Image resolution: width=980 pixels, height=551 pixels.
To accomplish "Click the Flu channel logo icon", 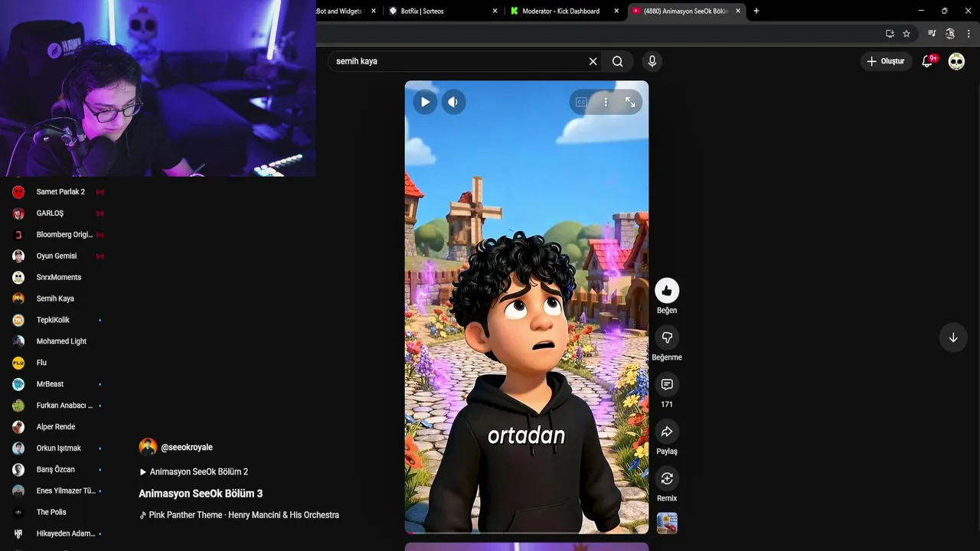I will coord(18,363).
